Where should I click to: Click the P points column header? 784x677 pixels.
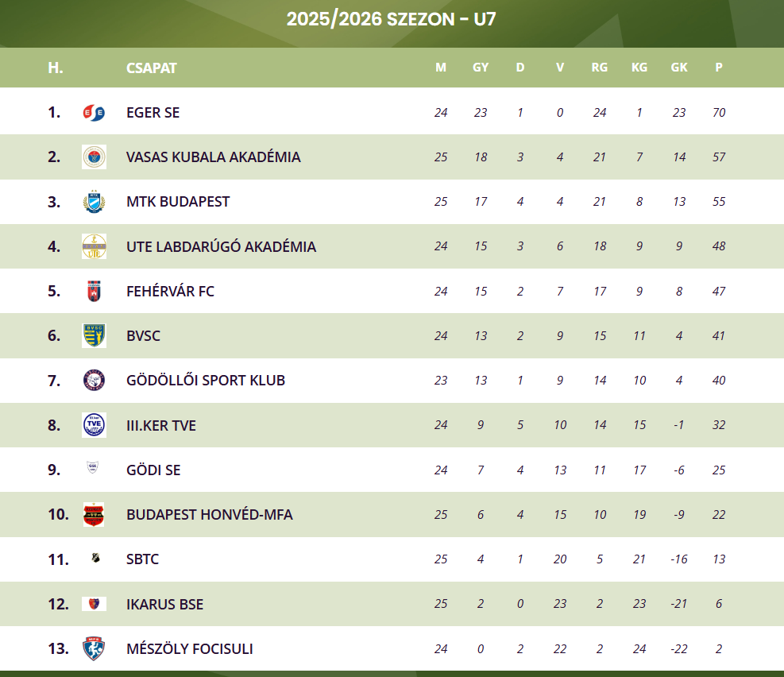point(719,68)
